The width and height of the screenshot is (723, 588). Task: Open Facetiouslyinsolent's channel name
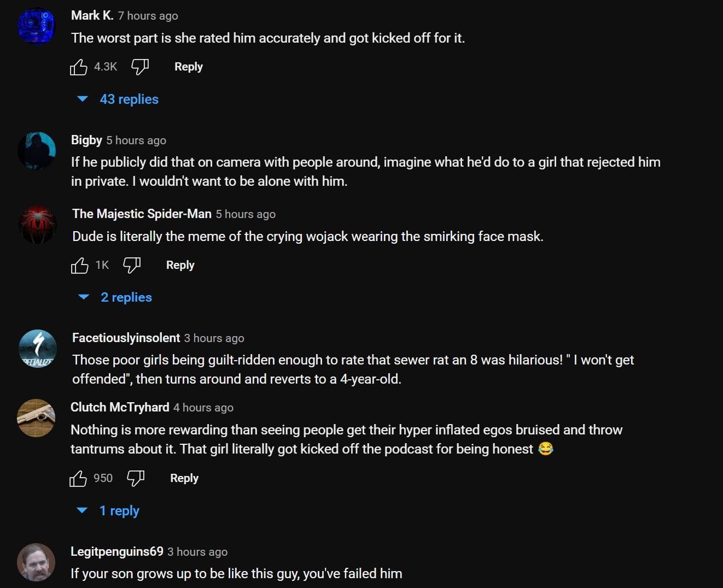point(125,338)
